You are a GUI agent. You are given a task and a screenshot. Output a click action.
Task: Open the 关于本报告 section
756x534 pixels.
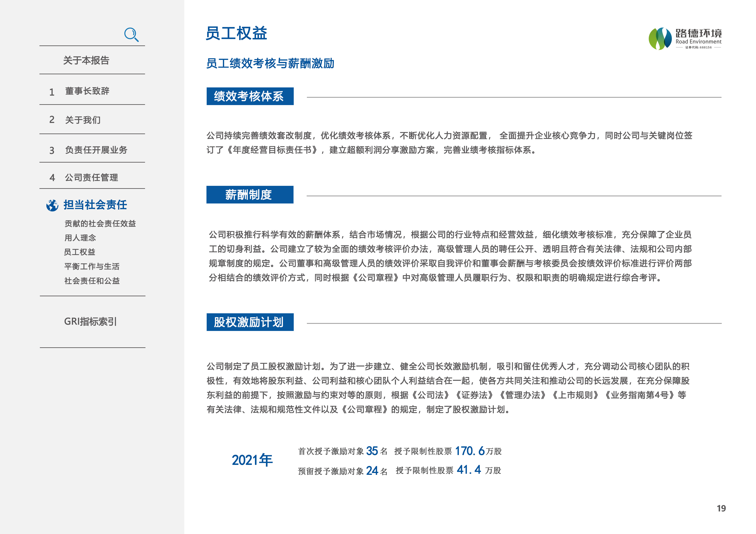[x=86, y=61]
